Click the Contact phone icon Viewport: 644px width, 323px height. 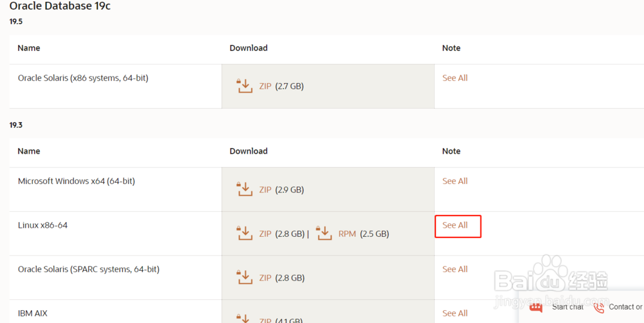pos(599,308)
